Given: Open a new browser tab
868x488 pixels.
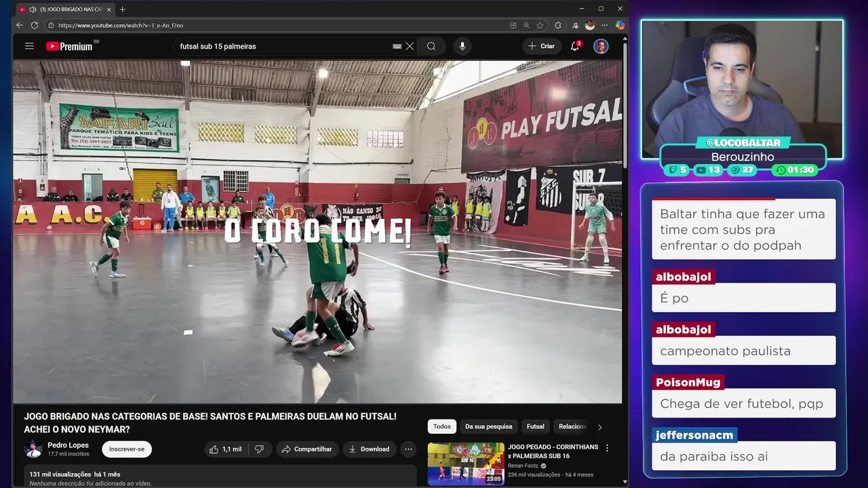Looking at the screenshot, I should [123, 9].
